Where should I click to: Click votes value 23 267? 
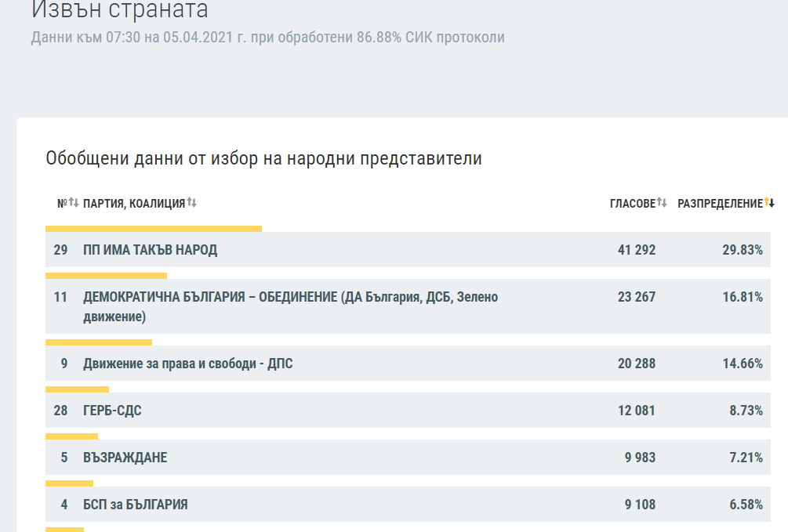click(x=637, y=297)
